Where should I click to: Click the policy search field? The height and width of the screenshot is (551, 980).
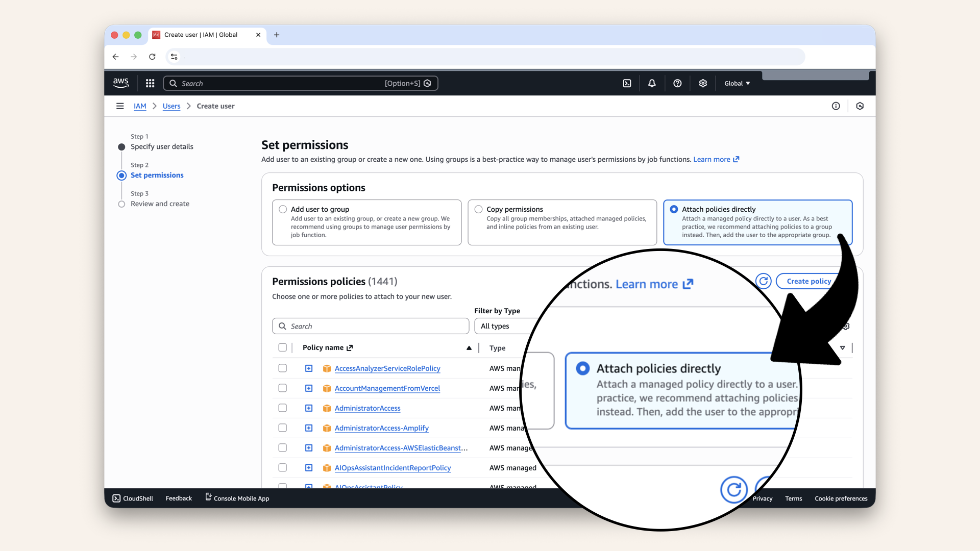[x=371, y=326]
